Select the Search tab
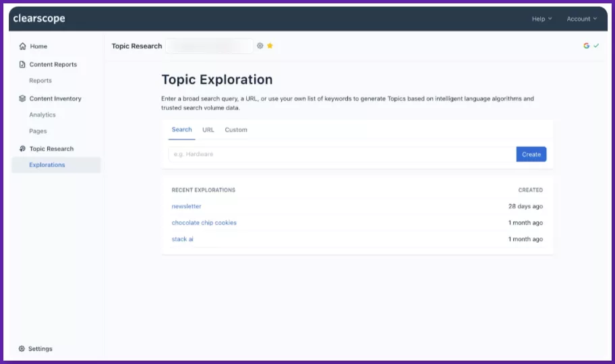 tap(181, 129)
